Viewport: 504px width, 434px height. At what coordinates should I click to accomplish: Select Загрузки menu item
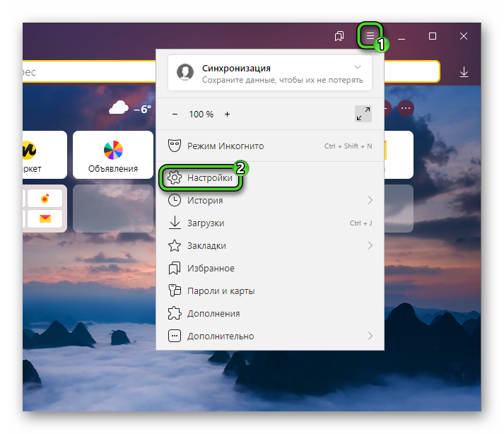(x=270, y=223)
